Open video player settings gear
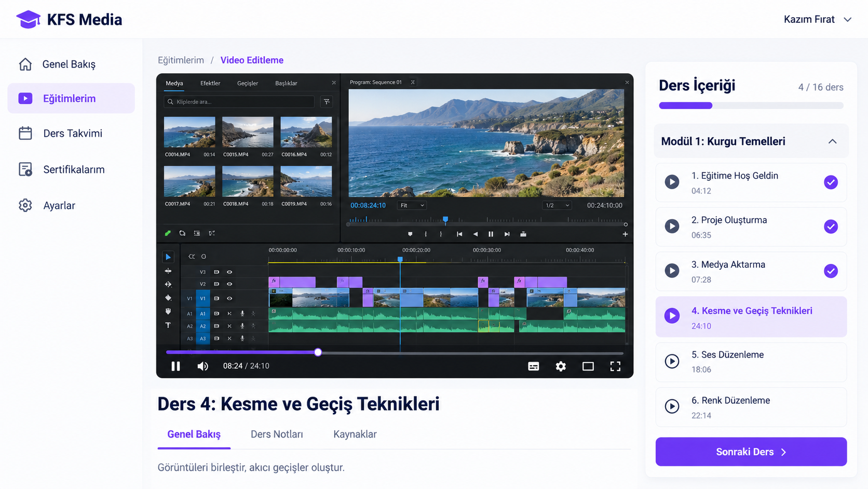Image resolution: width=868 pixels, height=489 pixels. [561, 366]
